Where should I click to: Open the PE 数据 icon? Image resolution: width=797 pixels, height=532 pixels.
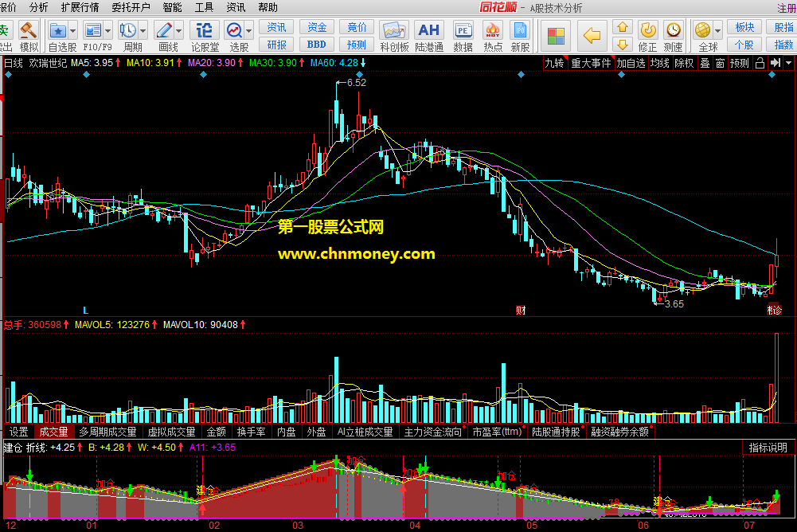pos(463,30)
